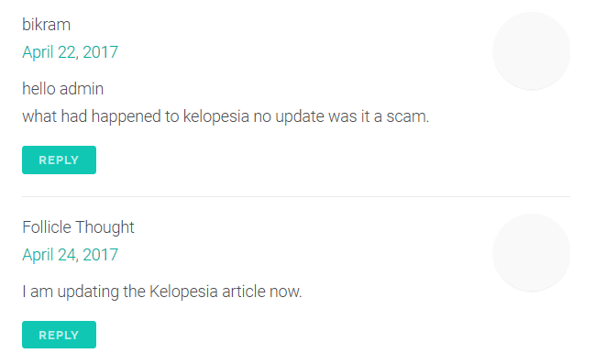
Task: Click the word 'Thought' in author name
Action: tap(105, 227)
